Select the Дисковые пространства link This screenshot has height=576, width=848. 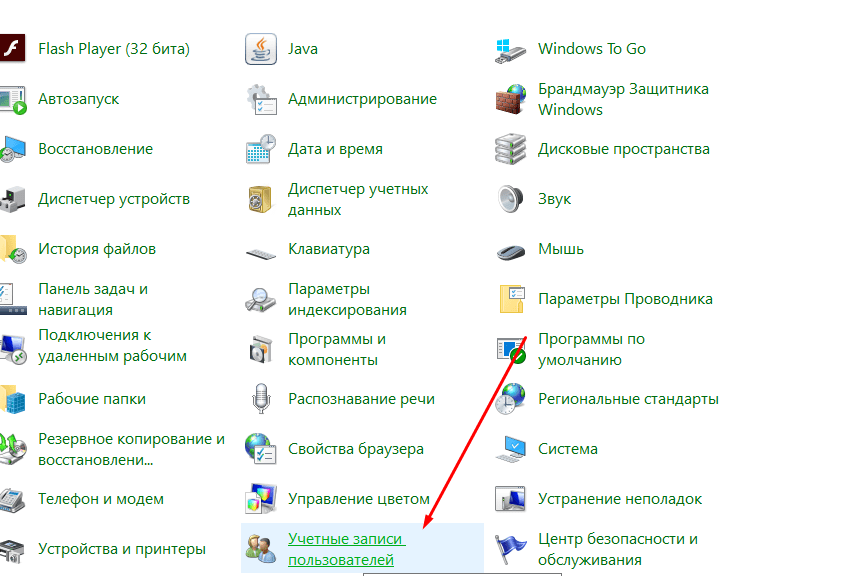(624, 149)
